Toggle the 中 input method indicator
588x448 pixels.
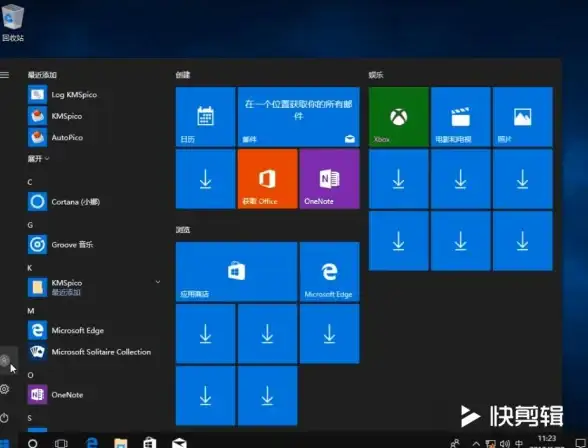[x=519, y=444]
